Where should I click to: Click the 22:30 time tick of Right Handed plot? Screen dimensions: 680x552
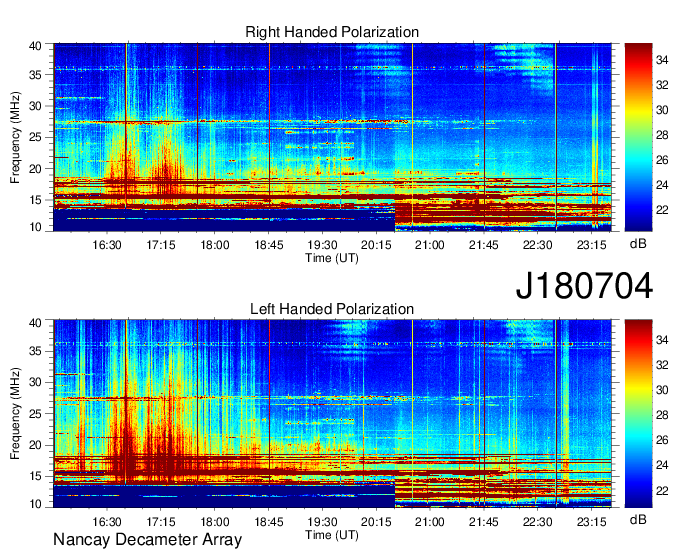[x=537, y=245]
